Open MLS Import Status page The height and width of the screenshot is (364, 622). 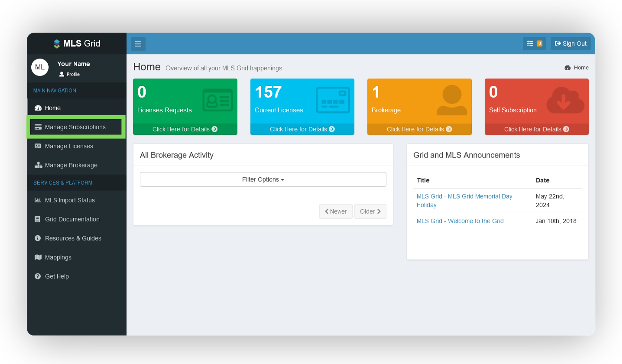click(x=77, y=200)
